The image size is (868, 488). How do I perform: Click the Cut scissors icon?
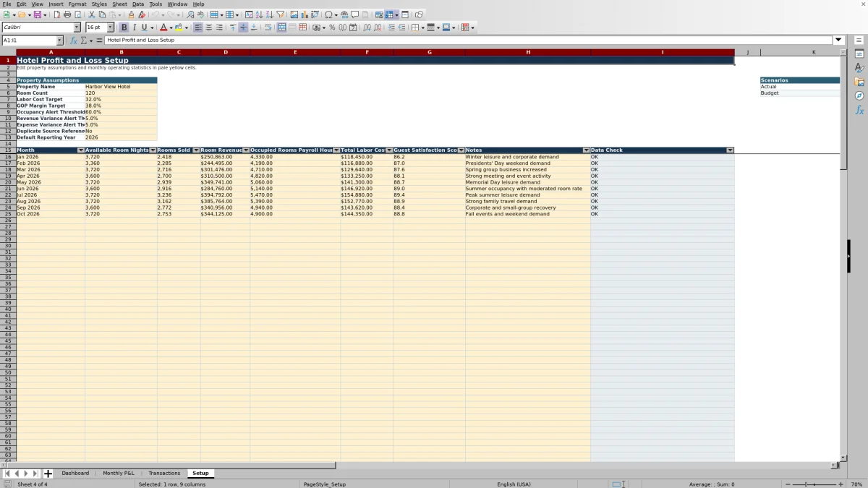(91, 14)
